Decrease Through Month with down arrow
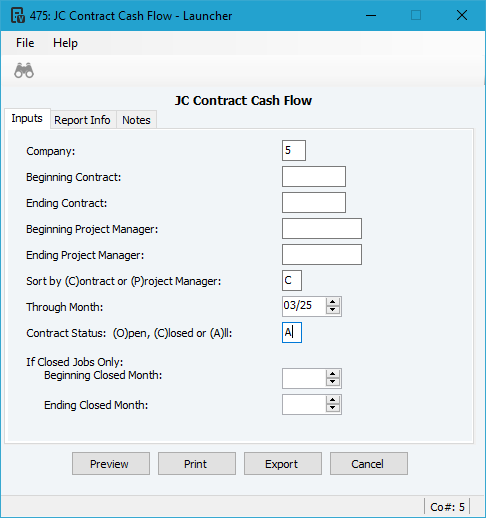486x518 pixels. coord(333,310)
